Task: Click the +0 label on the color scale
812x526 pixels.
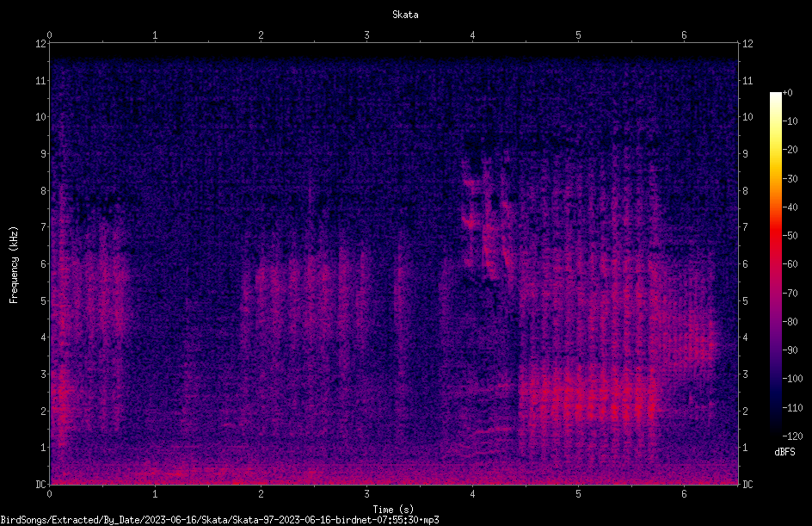Action: (787, 93)
